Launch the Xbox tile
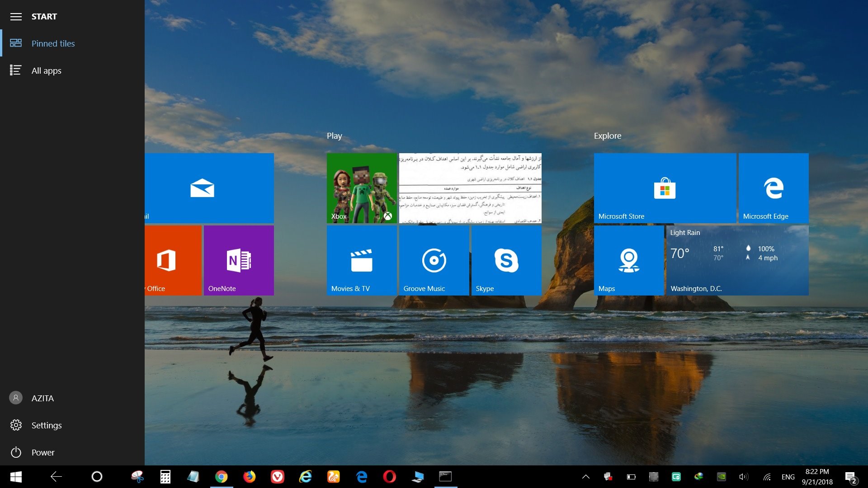The height and width of the screenshot is (488, 868). 362,188
